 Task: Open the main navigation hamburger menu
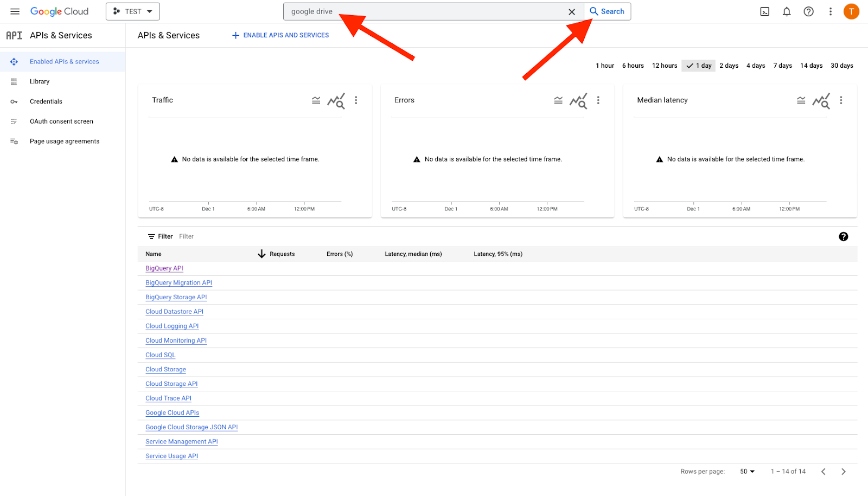point(15,11)
